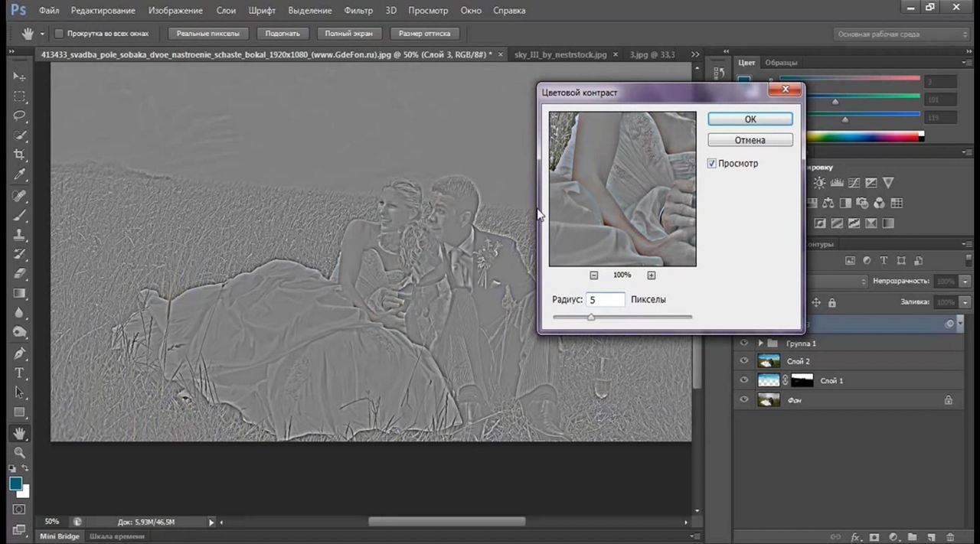980x544 pixels.
Task: Select the Path Selection tool
Action: click(x=19, y=393)
